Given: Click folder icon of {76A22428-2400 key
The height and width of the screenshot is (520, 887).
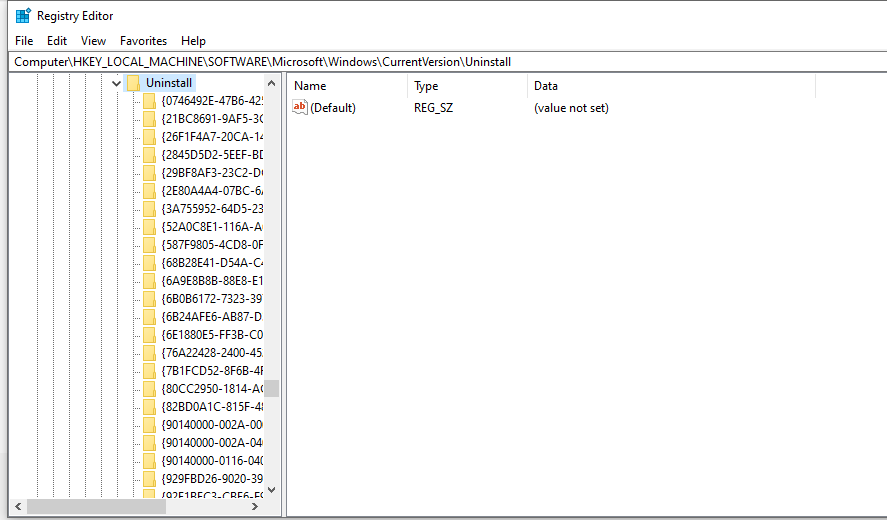Looking at the screenshot, I should (149, 353).
